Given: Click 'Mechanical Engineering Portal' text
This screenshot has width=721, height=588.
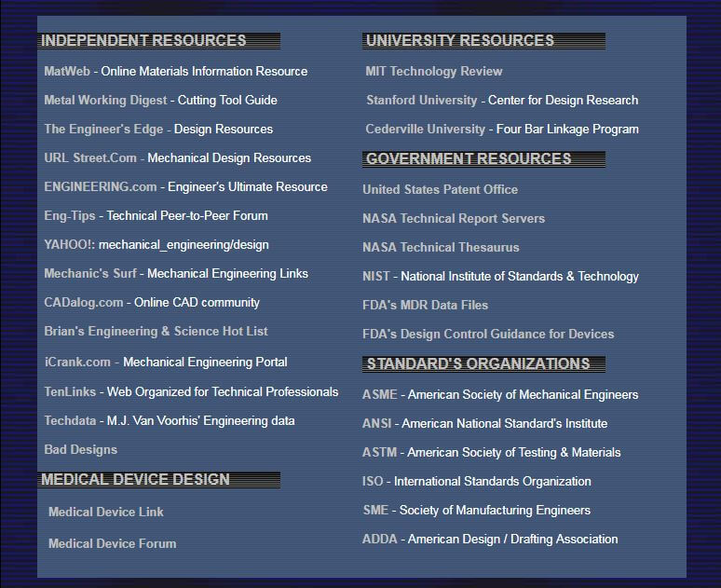Looking at the screenshot, I should pyautogui.click(x=206, y=362).
